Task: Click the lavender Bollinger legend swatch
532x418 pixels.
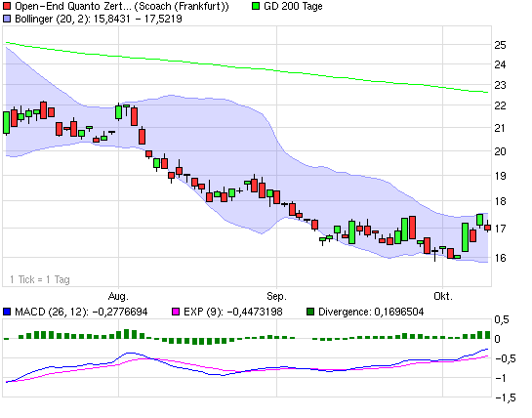Action: (7, 19)
